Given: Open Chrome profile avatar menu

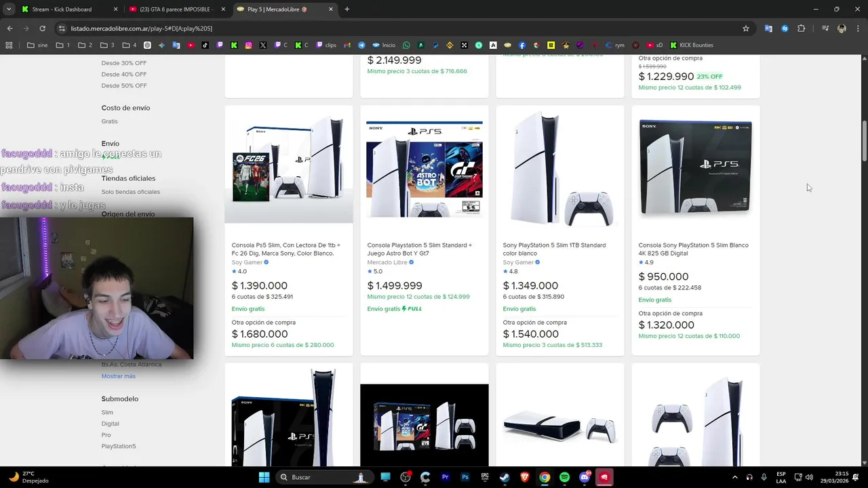Looking at the screenshot, I should tap(842, 28).
